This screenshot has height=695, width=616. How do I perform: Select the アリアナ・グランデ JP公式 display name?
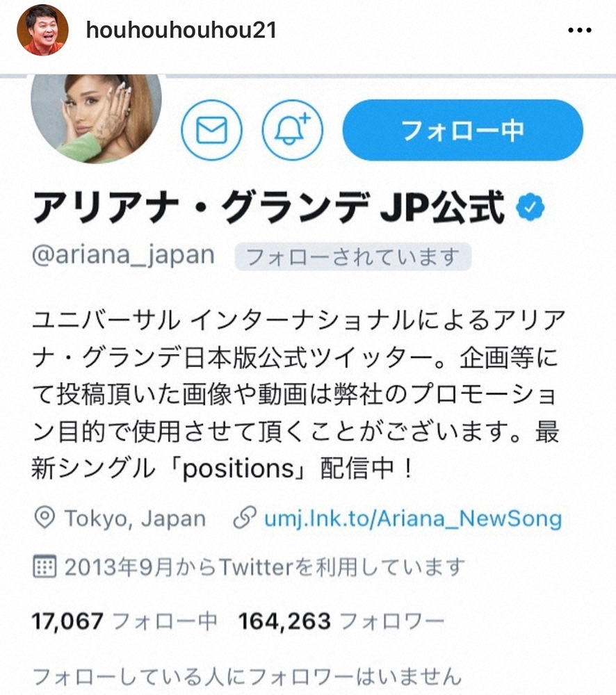tap(268, 207)
